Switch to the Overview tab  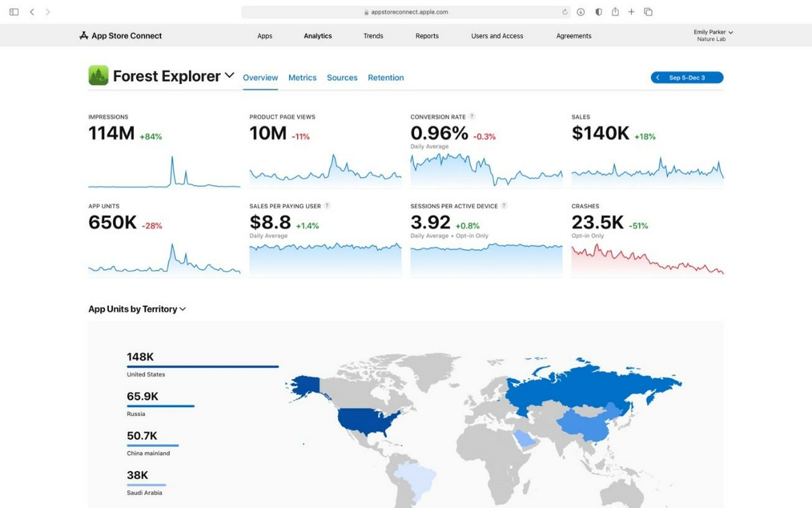tap(261, 78)
